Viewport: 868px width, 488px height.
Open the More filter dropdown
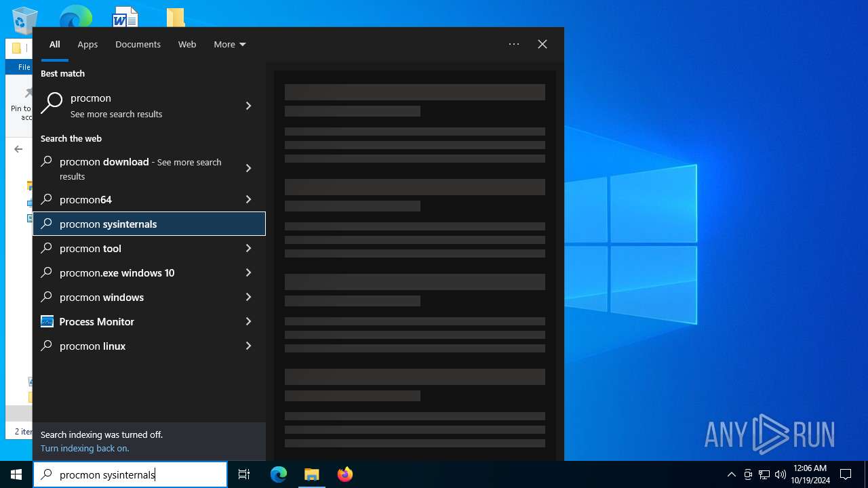pyautogui.click(x=230, y=44)
